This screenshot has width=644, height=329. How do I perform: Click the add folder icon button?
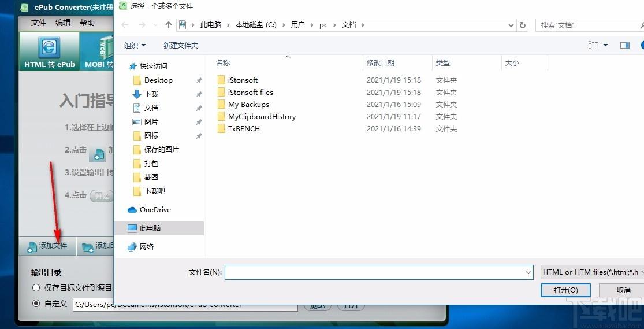88,247
